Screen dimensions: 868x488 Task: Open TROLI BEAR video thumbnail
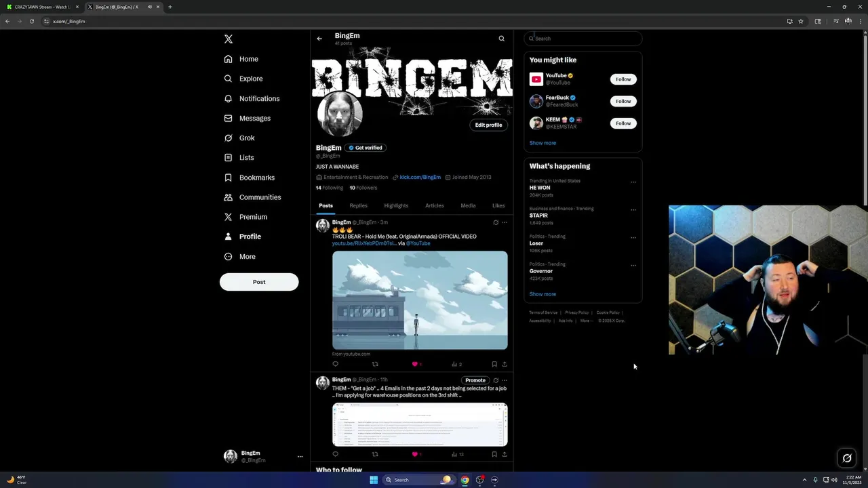pyautogui.click(x=420, y=300)
